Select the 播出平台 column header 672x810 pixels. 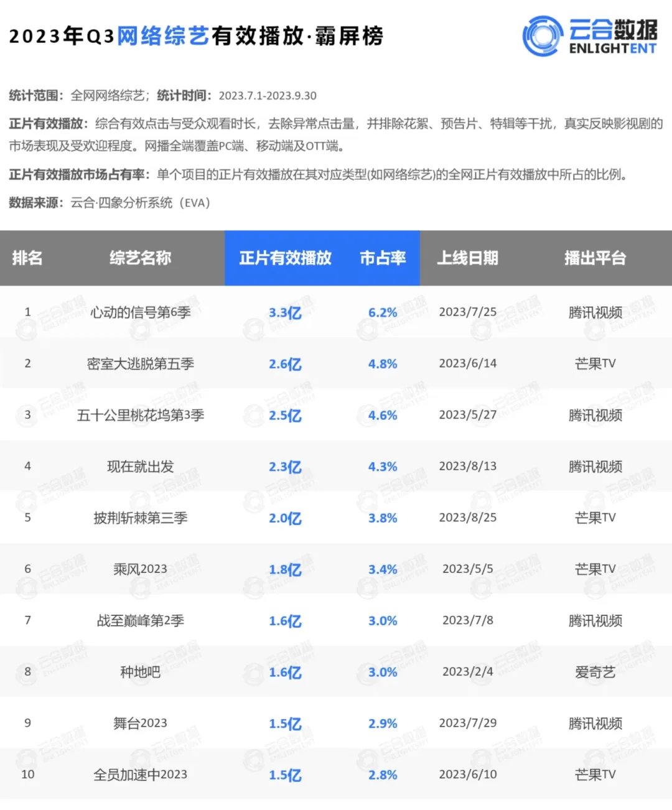tap(595, 258)
